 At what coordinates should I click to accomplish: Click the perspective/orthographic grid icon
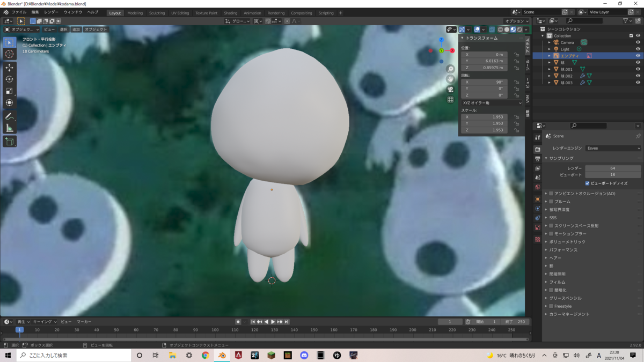(x=450, y=99)
